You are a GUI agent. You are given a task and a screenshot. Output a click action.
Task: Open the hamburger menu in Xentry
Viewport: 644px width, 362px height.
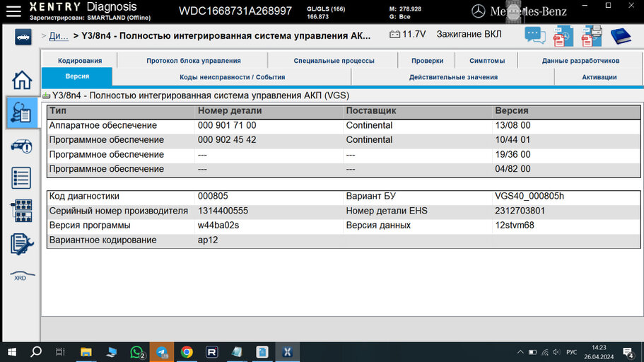coord(13,11)
